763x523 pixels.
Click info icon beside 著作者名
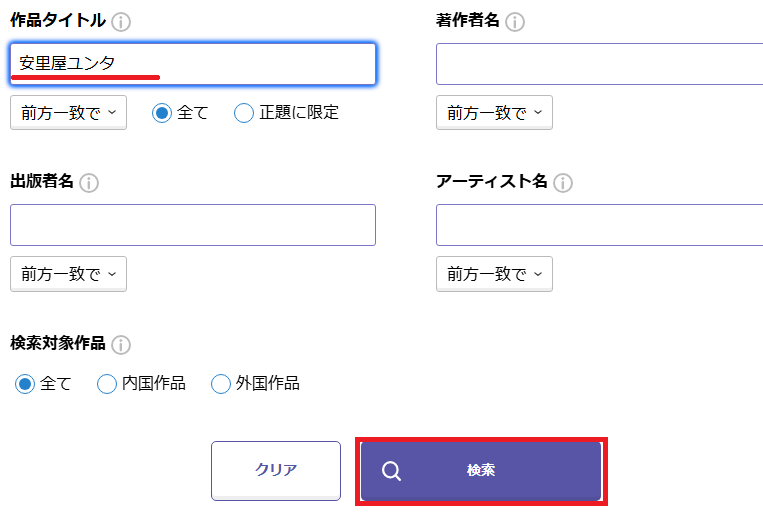(515, 22)
